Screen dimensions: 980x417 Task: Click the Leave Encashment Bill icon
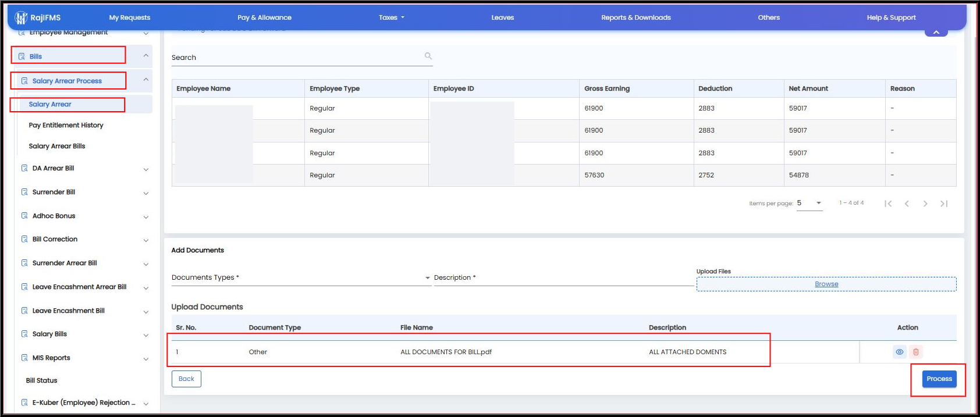(x=24, y=311)
